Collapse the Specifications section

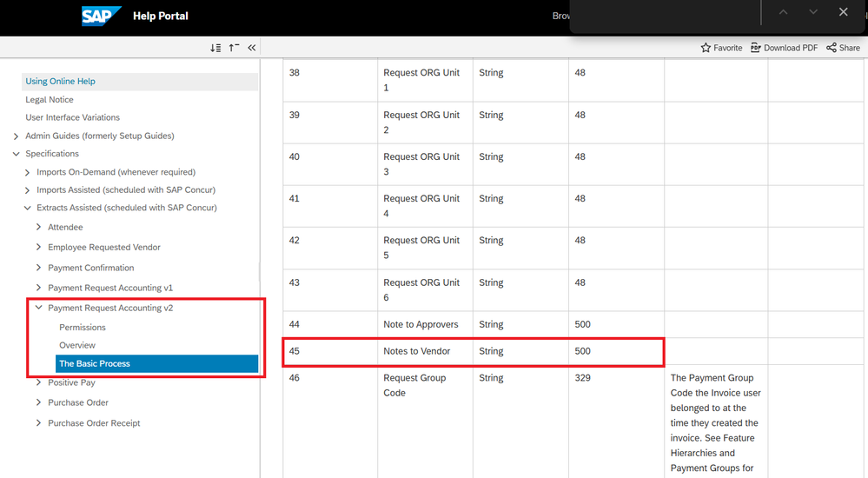[16, 154]
